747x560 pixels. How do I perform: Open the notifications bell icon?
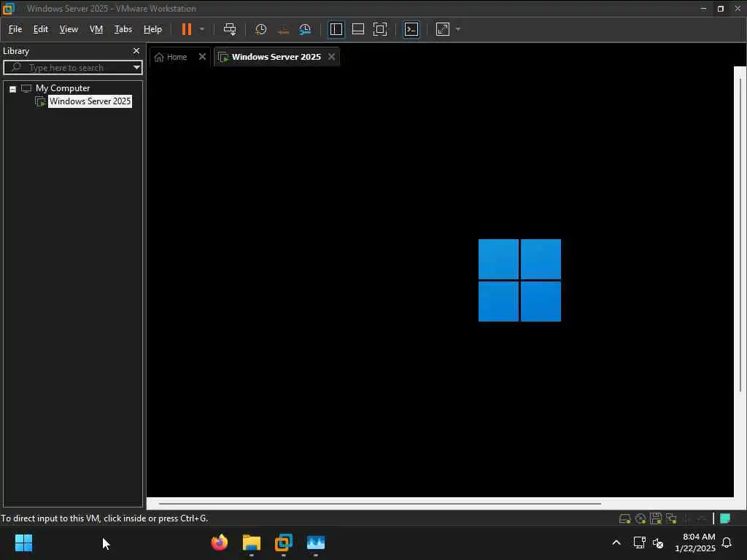pos(727,542)
